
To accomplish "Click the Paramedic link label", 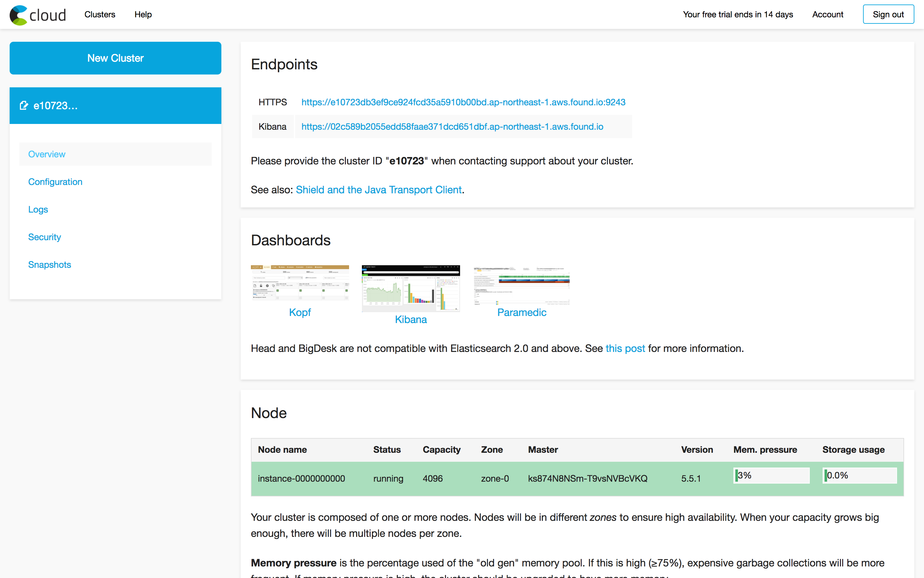I will click(x=522, y=312).
